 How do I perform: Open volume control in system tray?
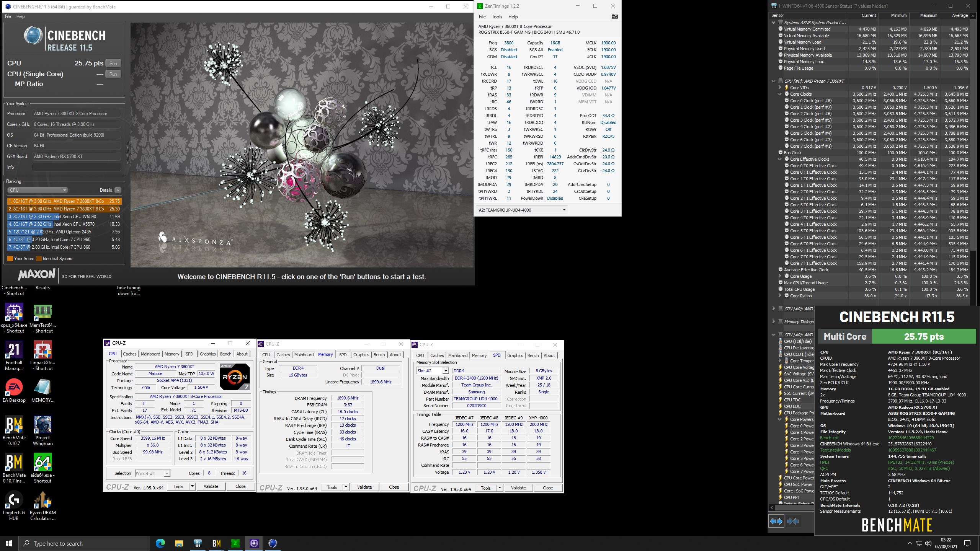928,543
